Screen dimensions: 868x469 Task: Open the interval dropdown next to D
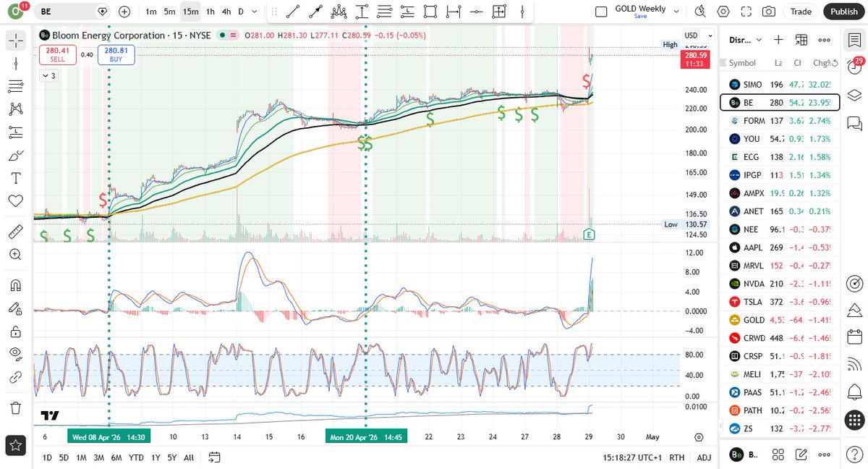pos(252,12)
